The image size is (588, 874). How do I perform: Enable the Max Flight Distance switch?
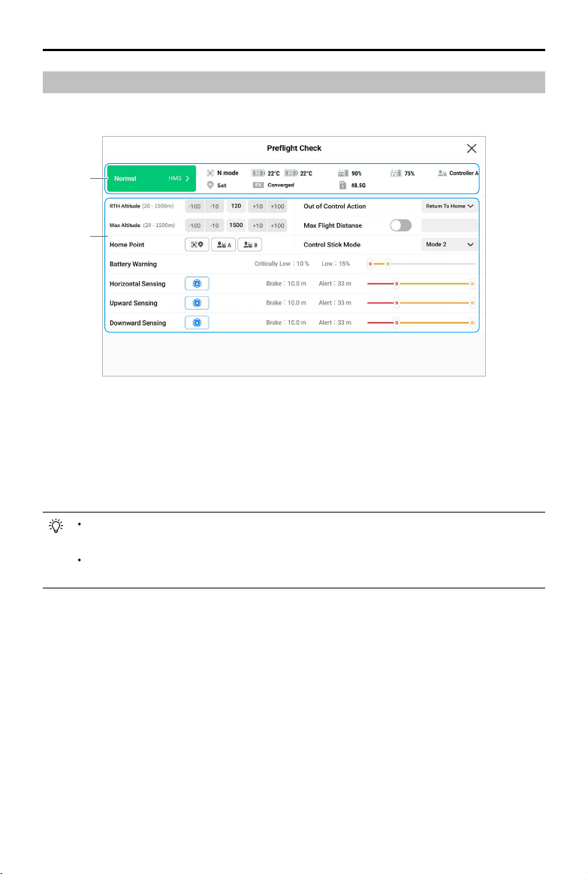(401, 225)
